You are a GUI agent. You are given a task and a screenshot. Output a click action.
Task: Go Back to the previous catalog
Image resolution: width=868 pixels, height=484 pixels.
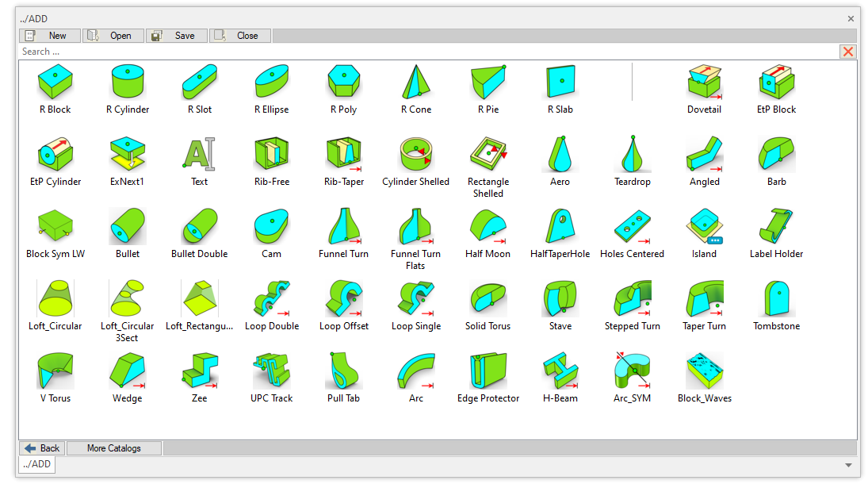(x=43, y=448)
